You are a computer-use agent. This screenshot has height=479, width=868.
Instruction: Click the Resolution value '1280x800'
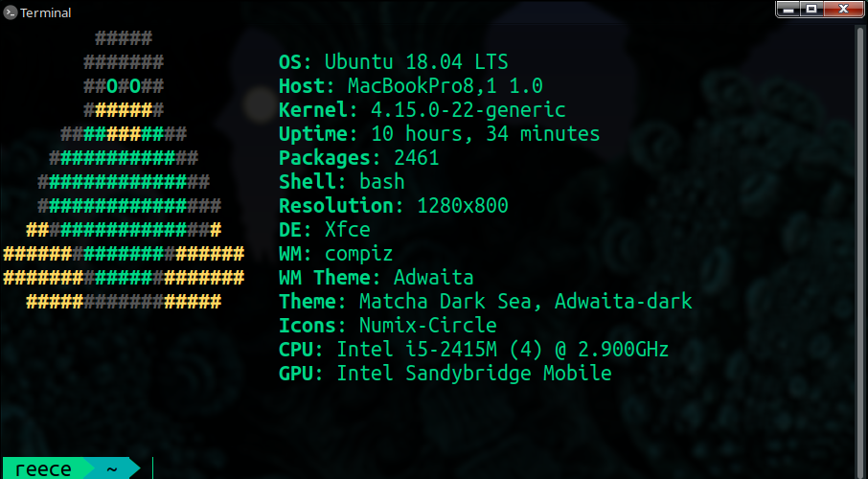click(x=463, y=205)
